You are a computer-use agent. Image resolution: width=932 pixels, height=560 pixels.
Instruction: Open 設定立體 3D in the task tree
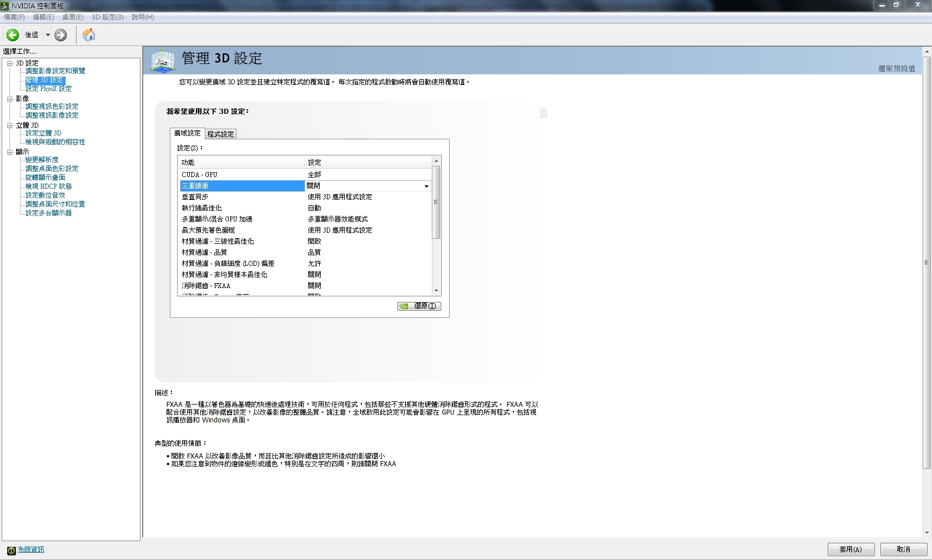click(43, 133)
